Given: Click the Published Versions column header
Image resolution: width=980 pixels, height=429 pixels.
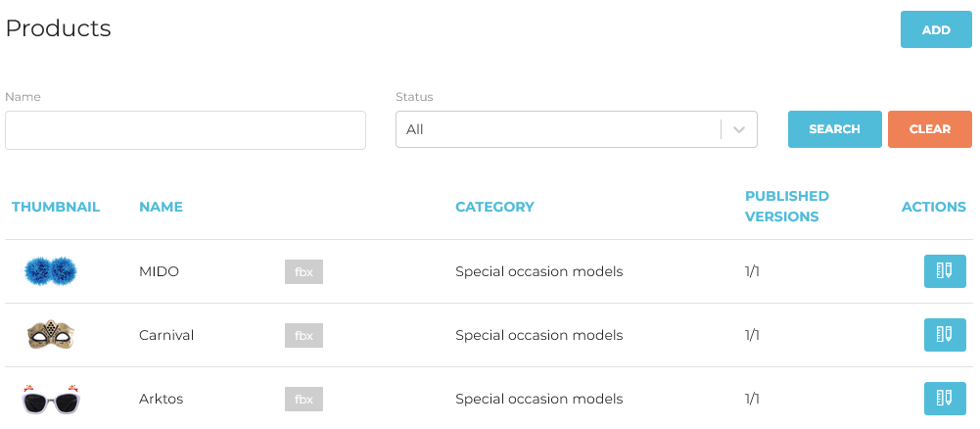Looking at the screenshot, I should click(x=786, y=207).
